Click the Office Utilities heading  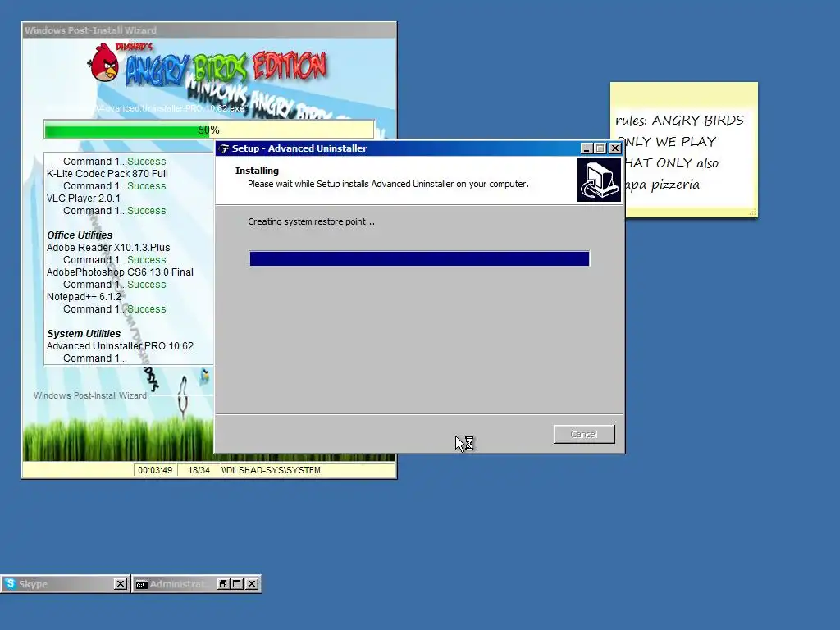[x=80, y=235]
